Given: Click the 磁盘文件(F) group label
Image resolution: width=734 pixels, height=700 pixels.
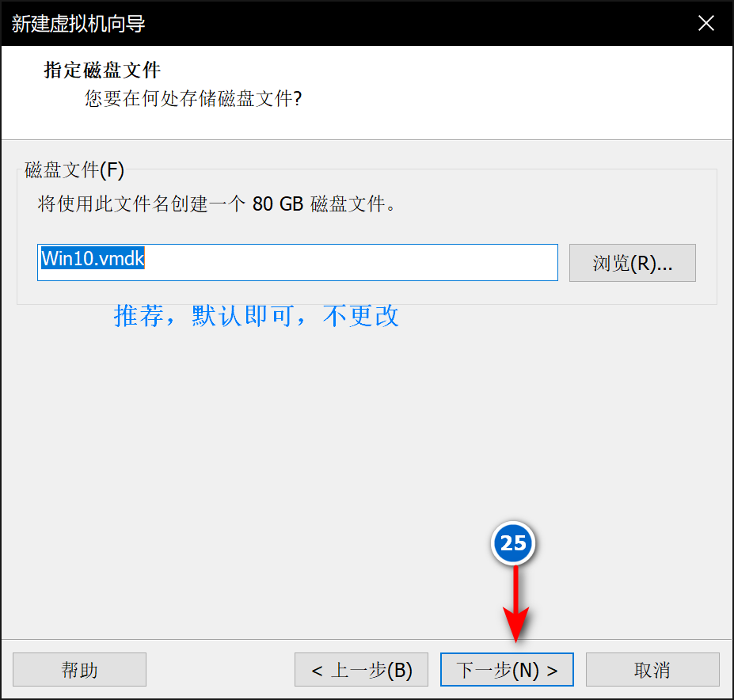Looking at the screenshot, I should [x=74, y=169].
